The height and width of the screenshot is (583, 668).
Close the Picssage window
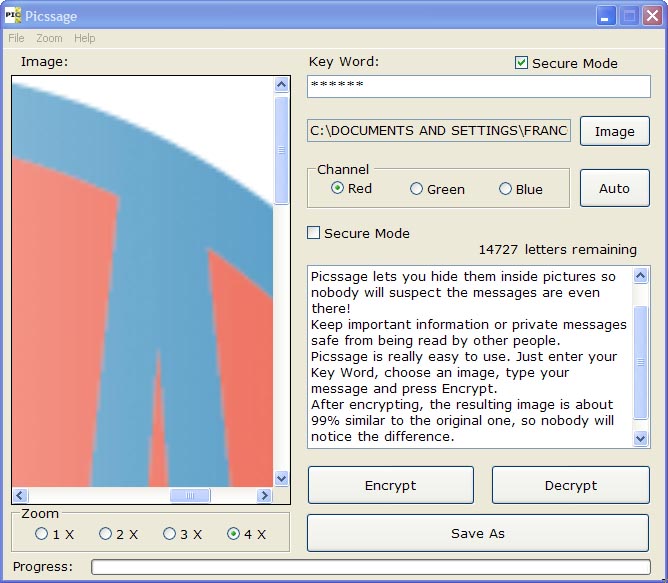pos(652,16)
